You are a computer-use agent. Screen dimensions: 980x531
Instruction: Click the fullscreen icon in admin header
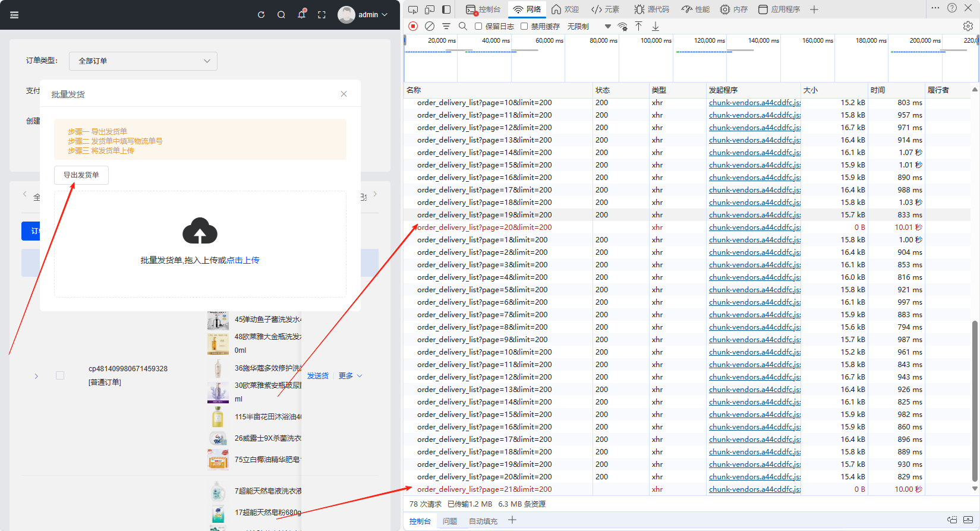point(322,15)
